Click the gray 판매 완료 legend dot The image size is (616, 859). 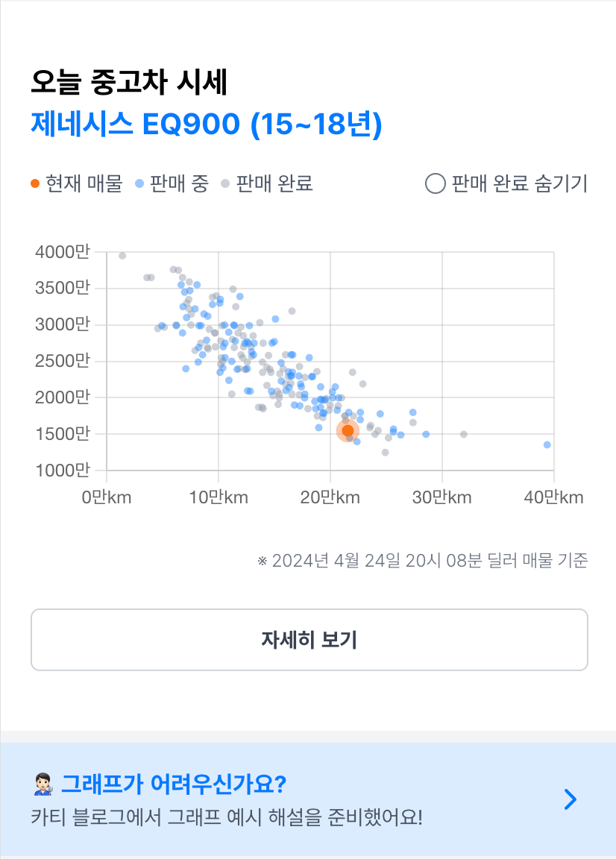pos(225,183)
